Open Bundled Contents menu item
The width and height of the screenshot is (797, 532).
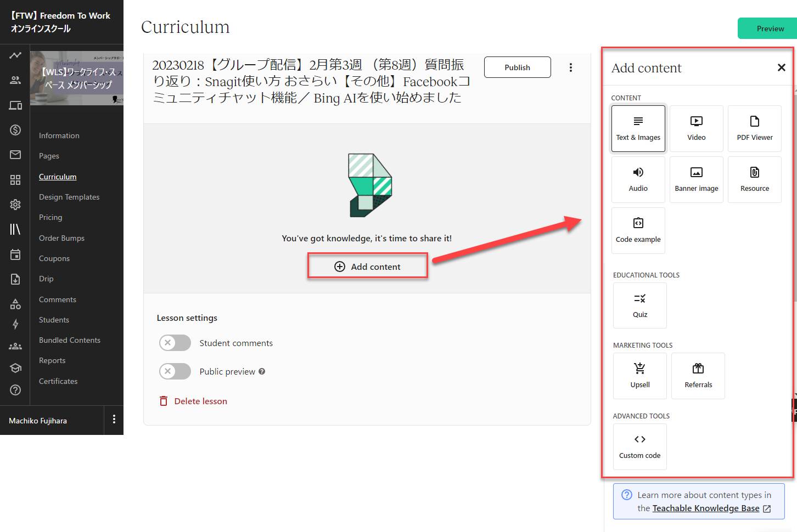70,340
